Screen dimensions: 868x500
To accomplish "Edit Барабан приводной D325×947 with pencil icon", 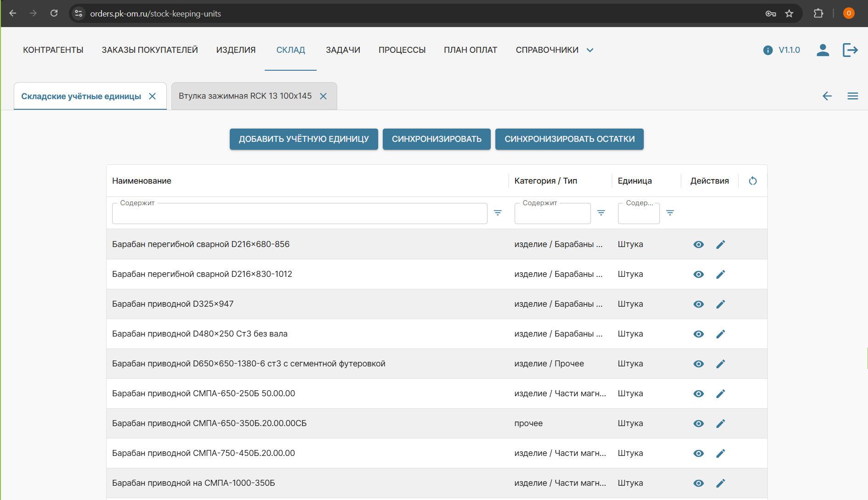I will click(x=720, y=304).
